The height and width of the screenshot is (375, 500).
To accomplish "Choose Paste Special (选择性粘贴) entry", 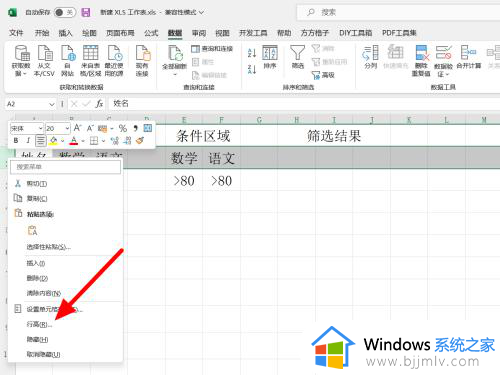I will (x=65, y=247).
